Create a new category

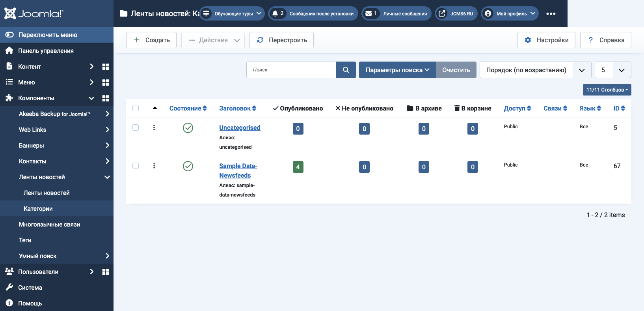click(x=151, y=40)
